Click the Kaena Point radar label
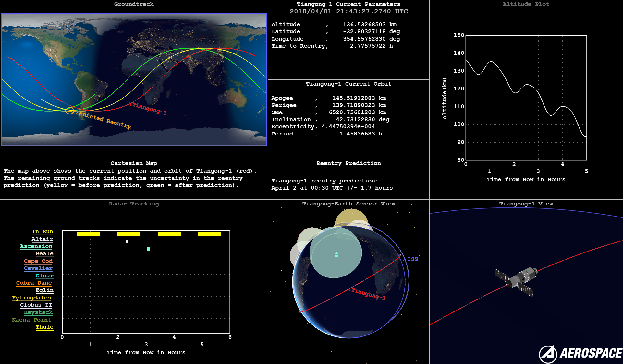The image size is (623, 364). (x=31, y=320)
